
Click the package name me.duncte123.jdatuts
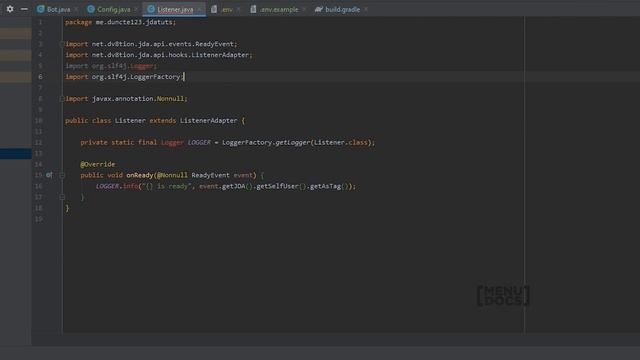coord(134,22)
